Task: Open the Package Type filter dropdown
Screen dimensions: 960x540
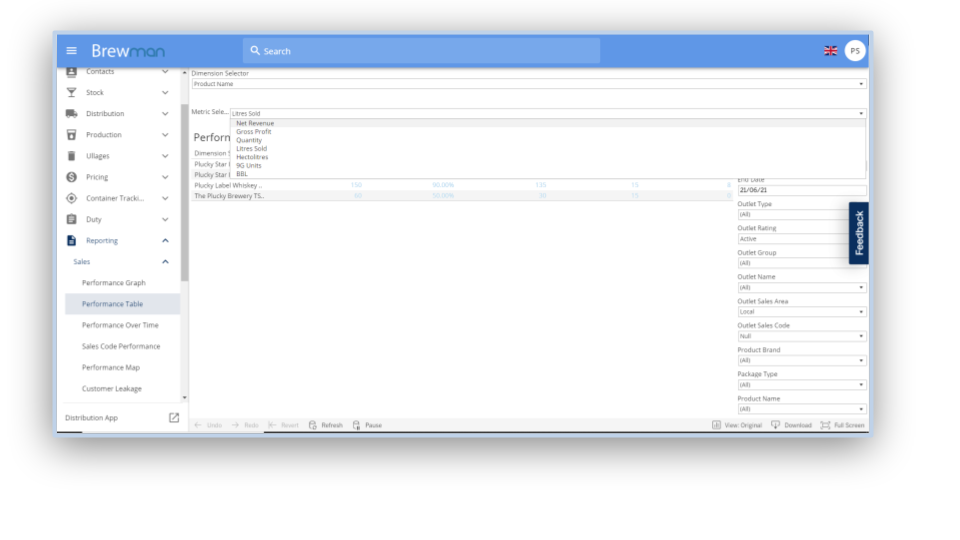Action: 801,385
